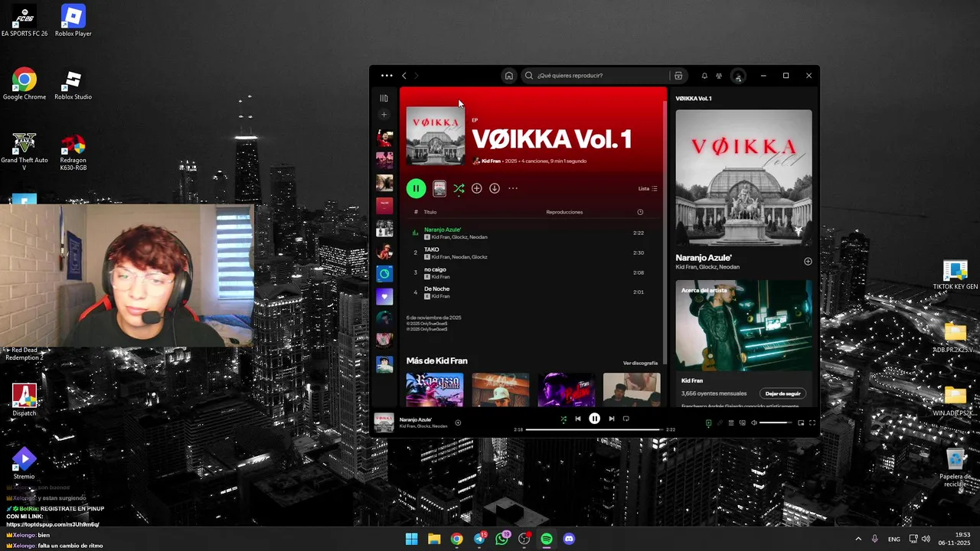Image resolution: width=980 pixels, height=551 pixels.
Task: Adjust the volume slider
Action: tap(776, 422)
